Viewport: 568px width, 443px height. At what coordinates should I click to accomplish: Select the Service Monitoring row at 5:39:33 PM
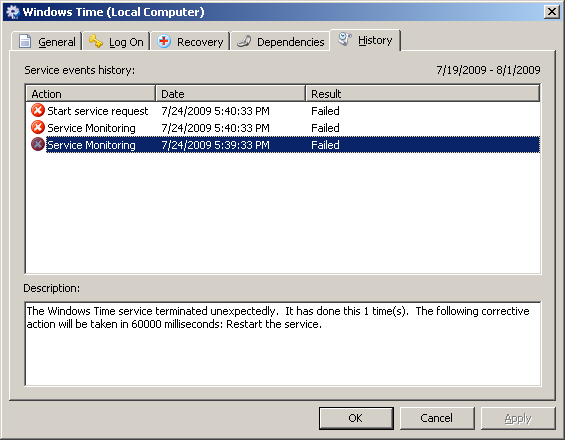283,145
